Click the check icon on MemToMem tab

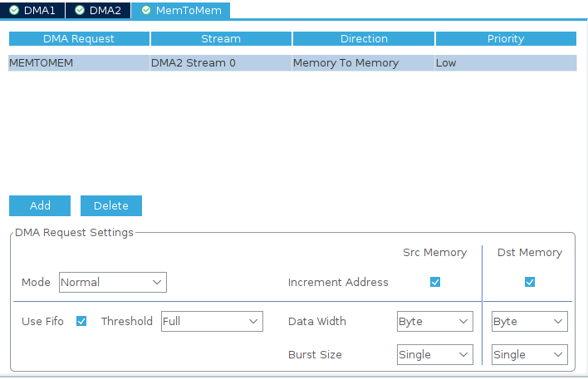(146, 11)
